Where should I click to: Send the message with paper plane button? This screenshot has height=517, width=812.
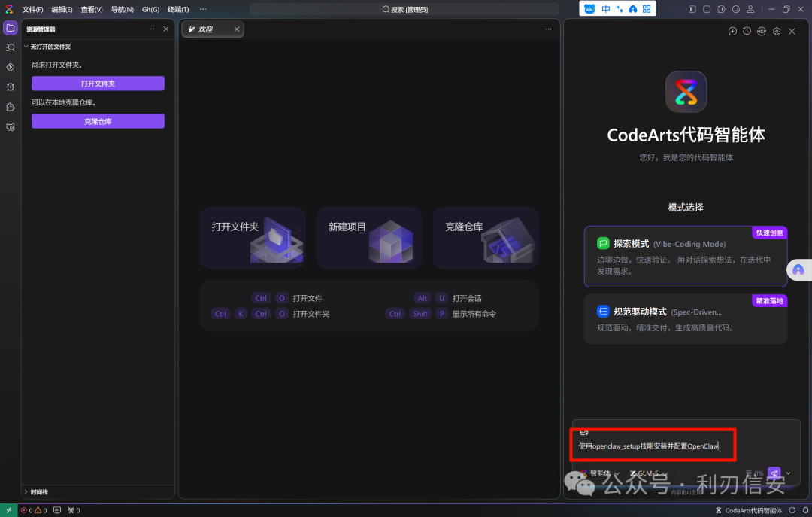tap(774, 473)
